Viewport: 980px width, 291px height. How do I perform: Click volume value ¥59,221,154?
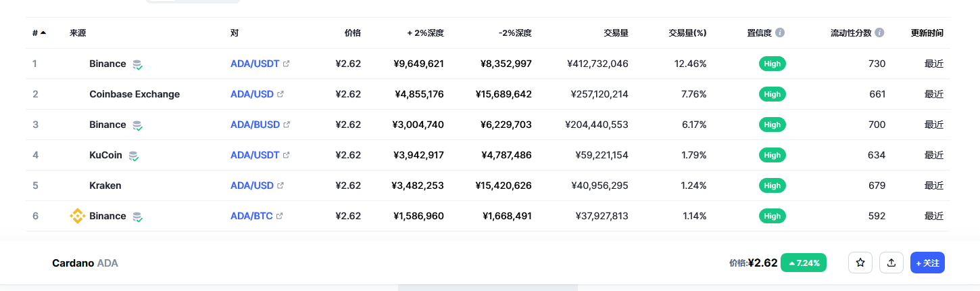[x=602, y=155]
